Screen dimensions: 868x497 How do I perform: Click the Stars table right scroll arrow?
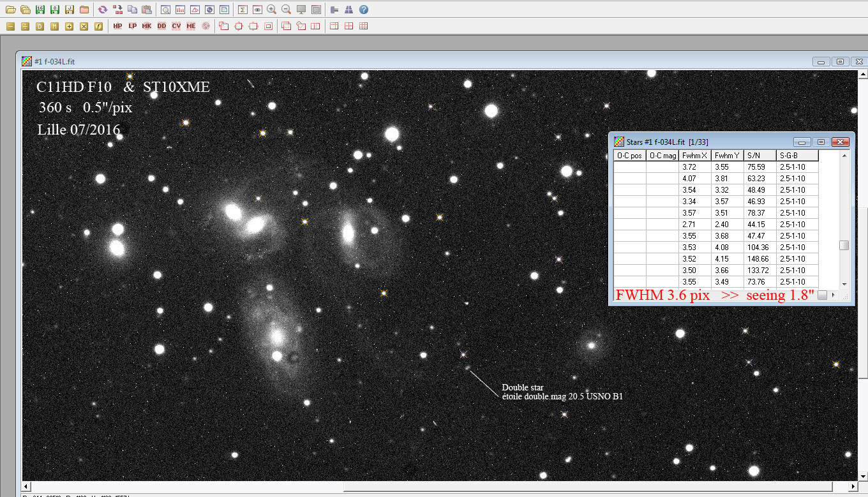833,295
